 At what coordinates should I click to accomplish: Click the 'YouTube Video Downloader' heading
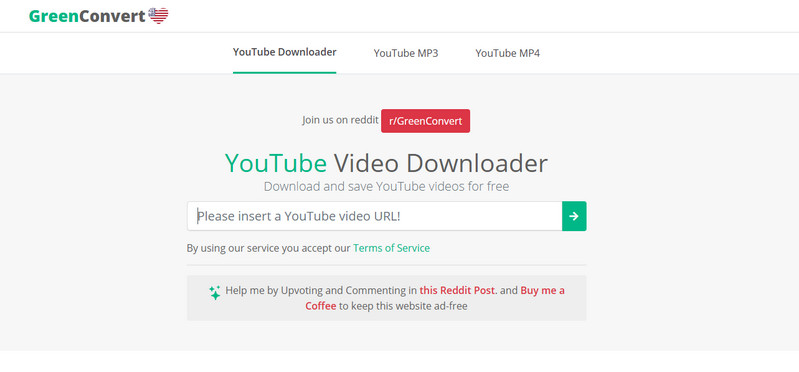pos(386,163)
